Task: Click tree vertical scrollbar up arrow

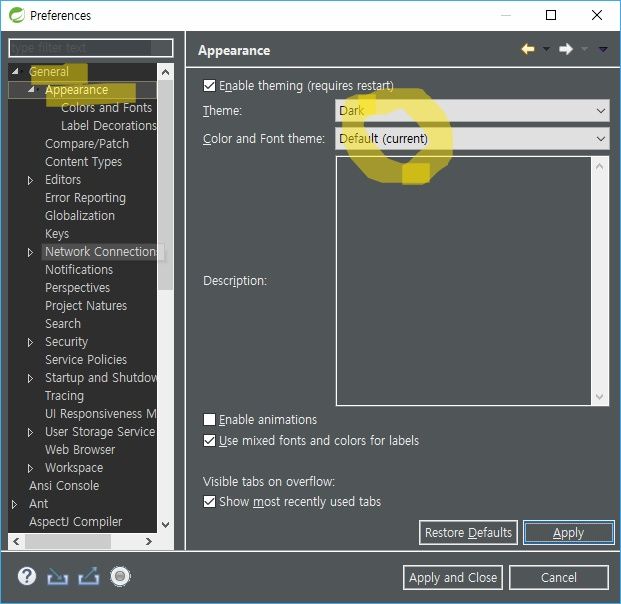Action: point(166,72)
